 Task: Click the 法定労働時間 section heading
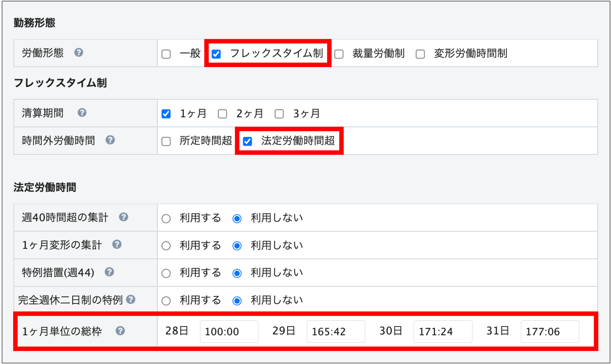coord(45,187)
